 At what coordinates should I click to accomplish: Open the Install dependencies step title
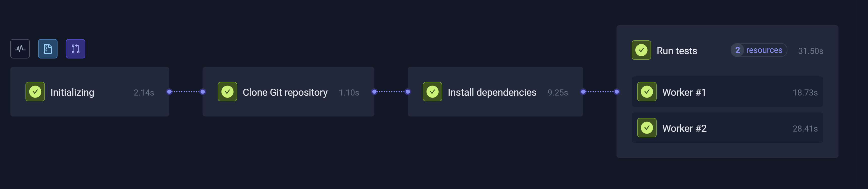tap(492, 92)
